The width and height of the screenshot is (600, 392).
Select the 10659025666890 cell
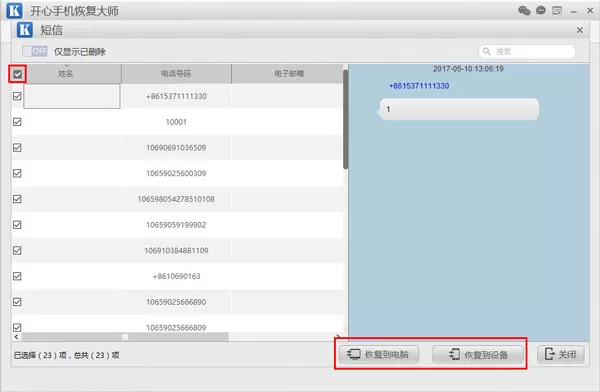176,302
